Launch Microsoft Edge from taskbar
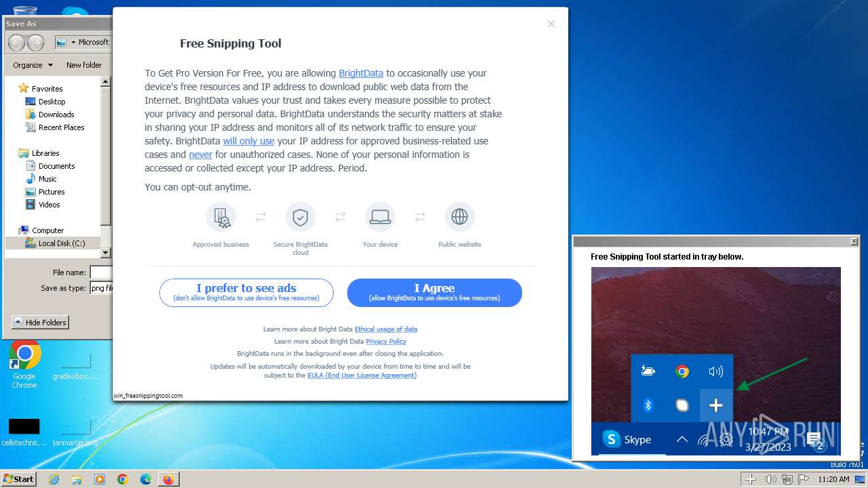 (146, 479)
